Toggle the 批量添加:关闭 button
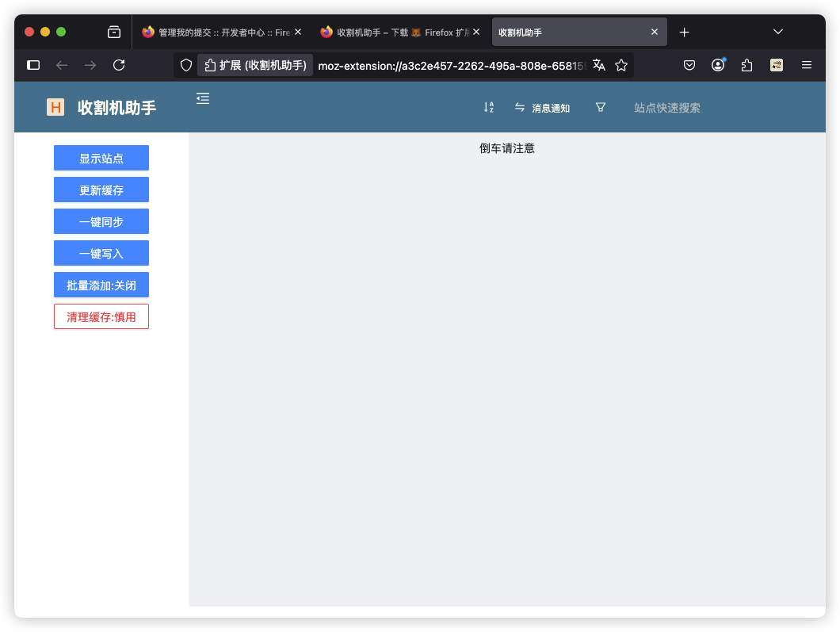 click(x=101, y=285)
